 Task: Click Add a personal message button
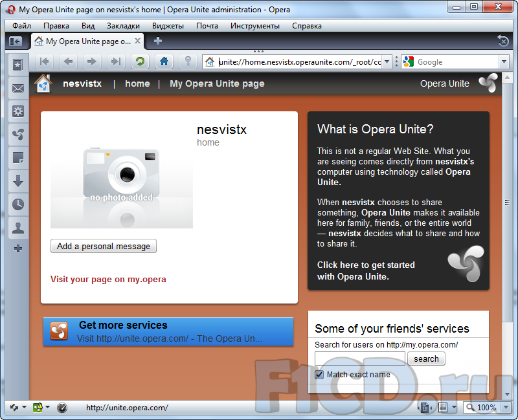tap(104, 246)
